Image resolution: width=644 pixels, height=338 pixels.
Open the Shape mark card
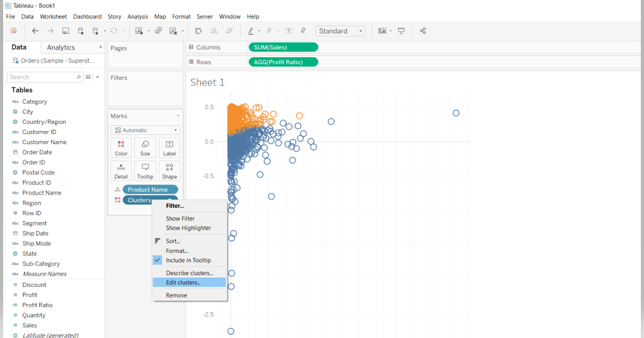tap(169, 171)
